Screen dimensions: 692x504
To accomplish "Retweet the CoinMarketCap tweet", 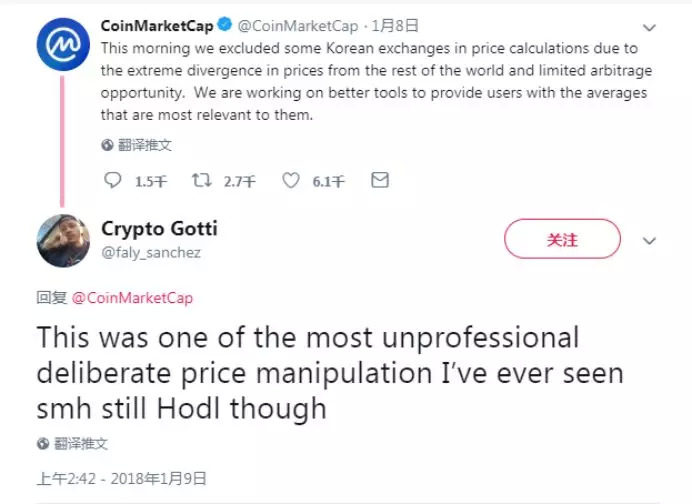I will pyautogui.click(x=201, y=181).
